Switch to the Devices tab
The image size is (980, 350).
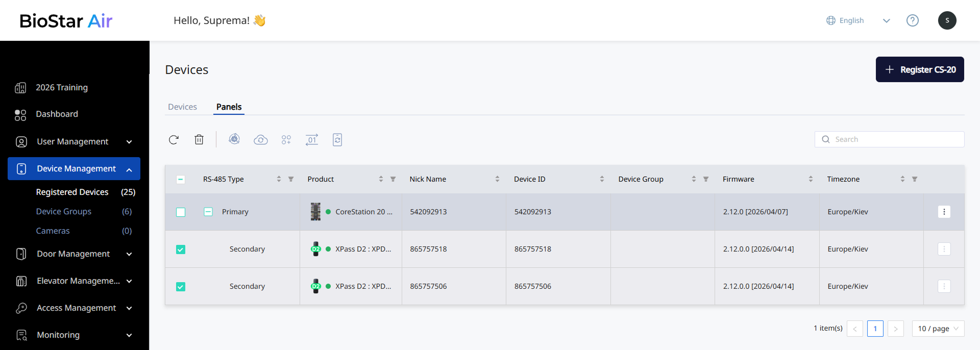(x=182, y=107)
